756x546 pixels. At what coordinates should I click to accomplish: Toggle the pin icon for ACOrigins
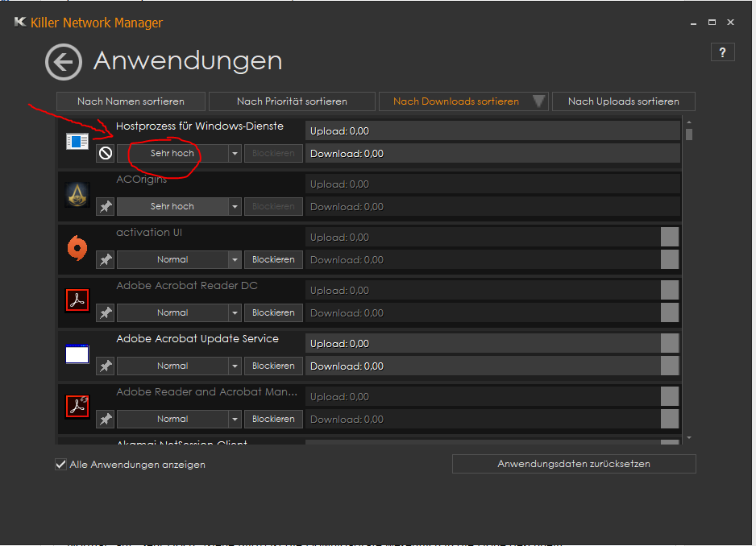(x=105, y=207)
